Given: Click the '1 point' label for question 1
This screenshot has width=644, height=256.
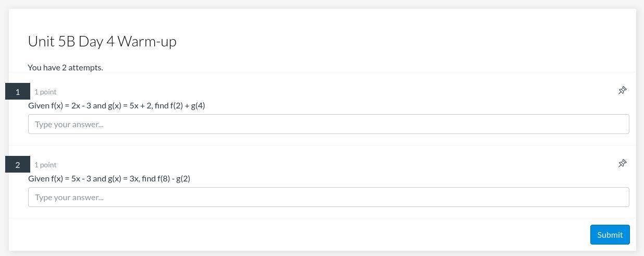Looking at the screenshot, I should 45,92.
